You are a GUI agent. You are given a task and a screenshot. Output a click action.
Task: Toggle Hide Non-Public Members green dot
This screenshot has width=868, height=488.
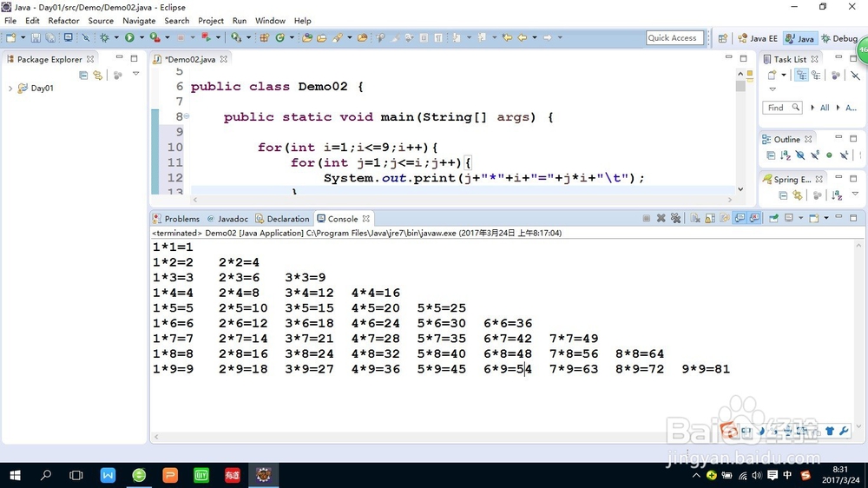pyautogui.click(x=829, y=155)
